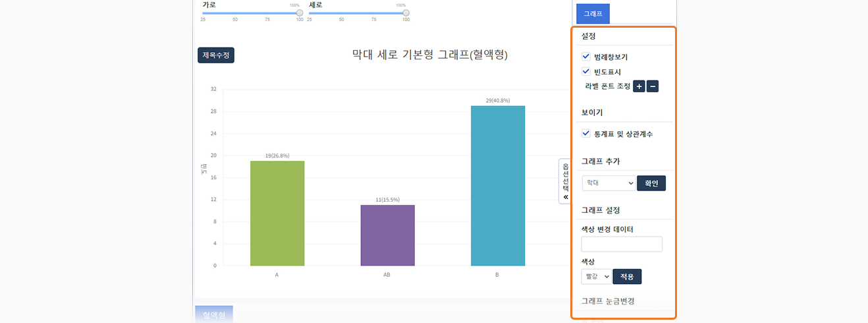Click 확인 to add the graph
The height and width of the screenshot is (323, 868).
click(651, 183)
